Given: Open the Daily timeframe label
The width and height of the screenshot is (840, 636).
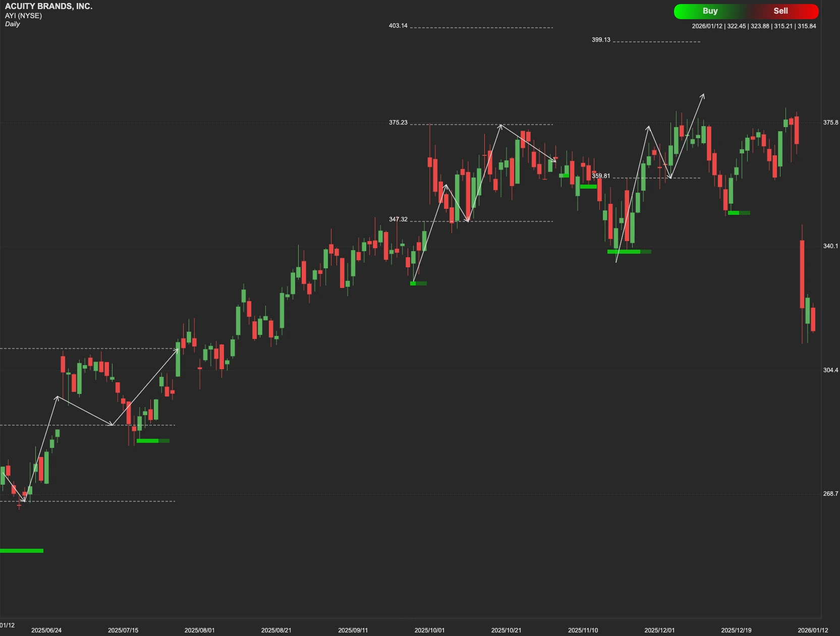Looking at the screenshot, I should [13, 24].
